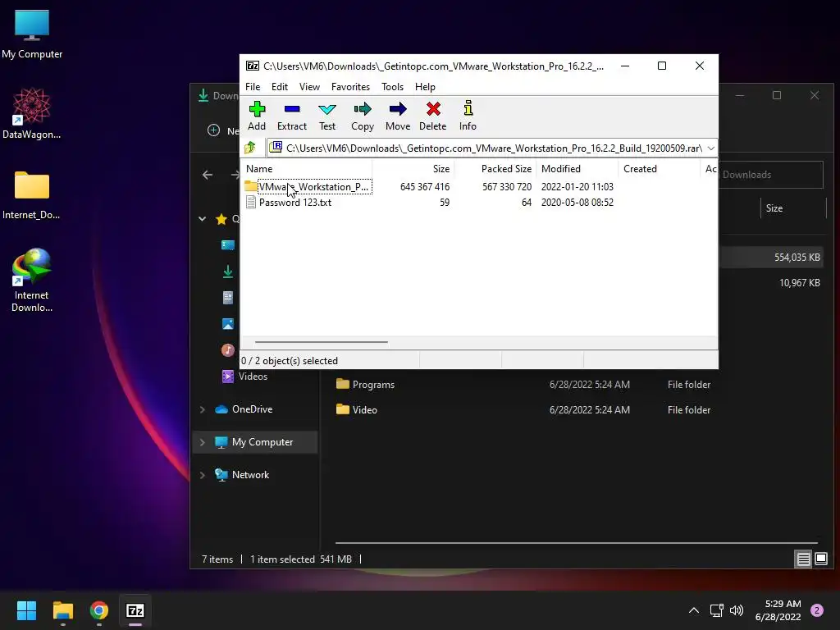The image size is (840, 630).
Task: Switch Explorer to large icons view
Action: coord(820,559)
